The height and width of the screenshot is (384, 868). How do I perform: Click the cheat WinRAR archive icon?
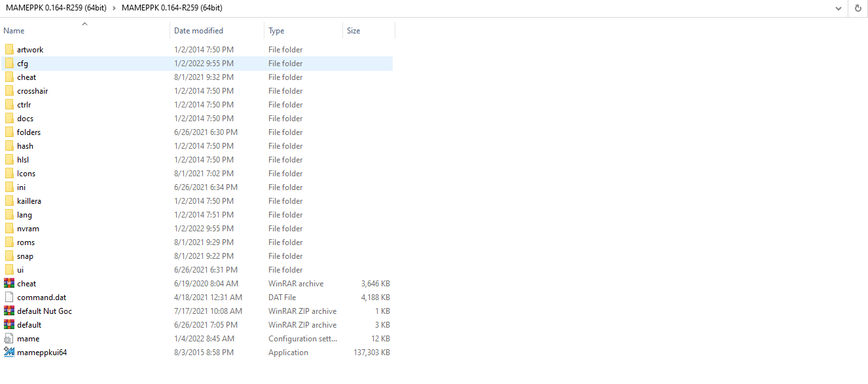point(9,284)
